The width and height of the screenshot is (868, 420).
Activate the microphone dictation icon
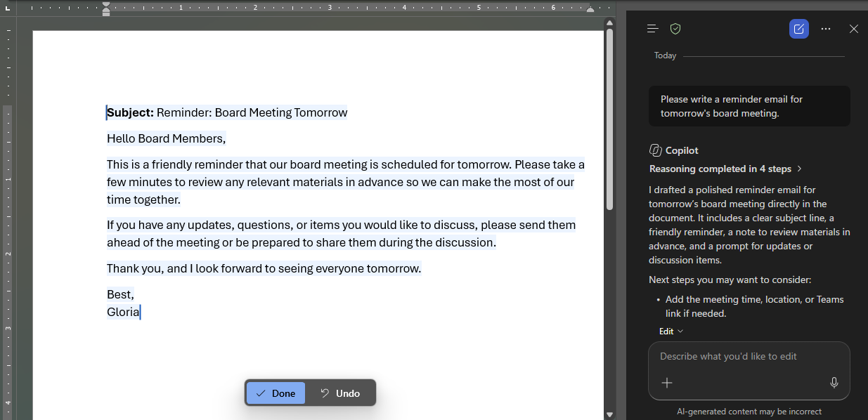[x=834, y=383]
